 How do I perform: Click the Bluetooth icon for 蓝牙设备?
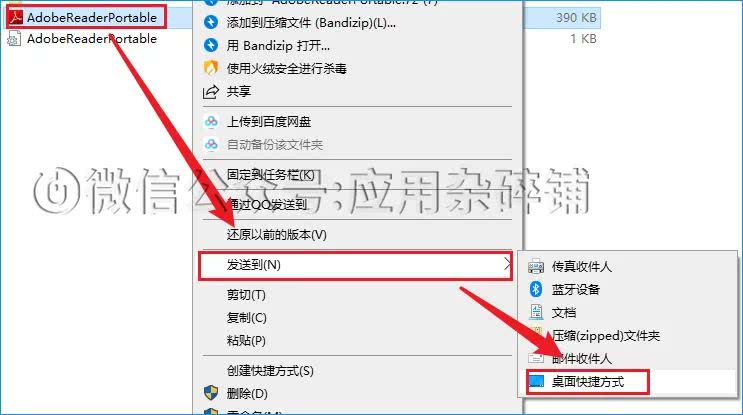click(x=536, y=289)
